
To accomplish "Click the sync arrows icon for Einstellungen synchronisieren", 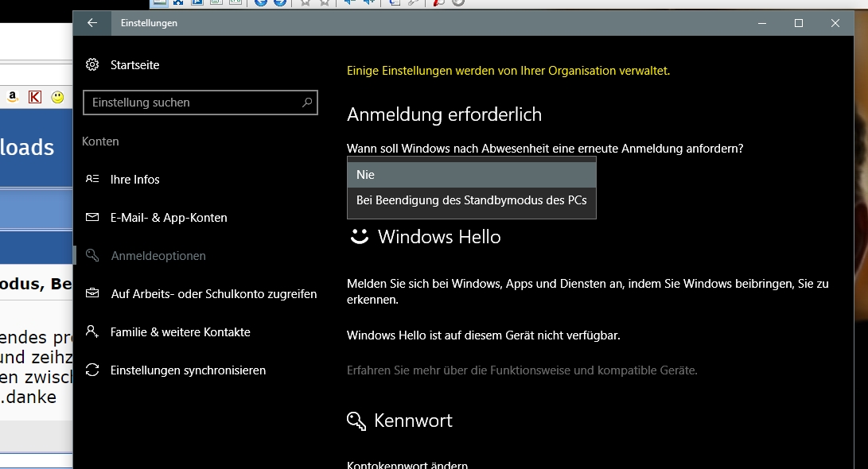I will (92, 370).
